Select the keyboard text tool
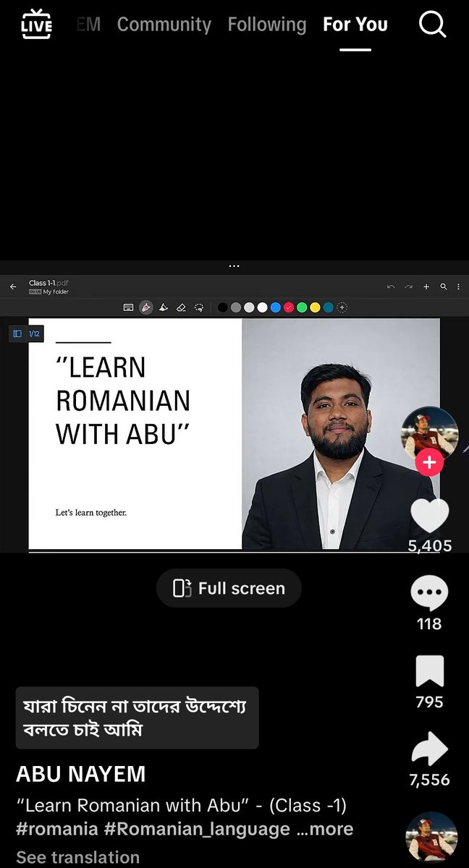The width and height of the screenshot is (469, 868). coord(128,307)
